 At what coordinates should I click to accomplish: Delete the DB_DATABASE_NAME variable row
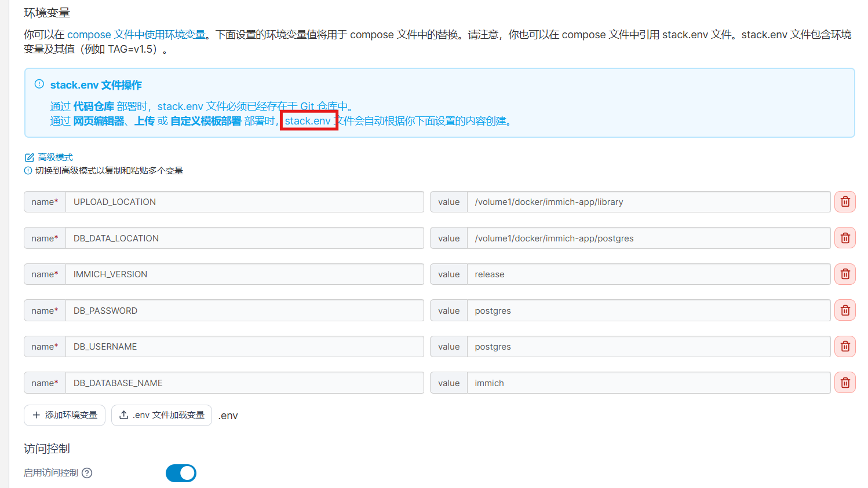click(845, 383)
